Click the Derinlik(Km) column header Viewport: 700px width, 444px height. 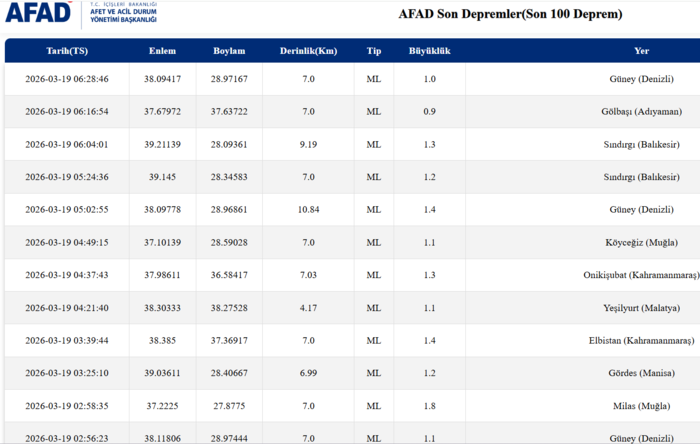[x=308, y=51]
